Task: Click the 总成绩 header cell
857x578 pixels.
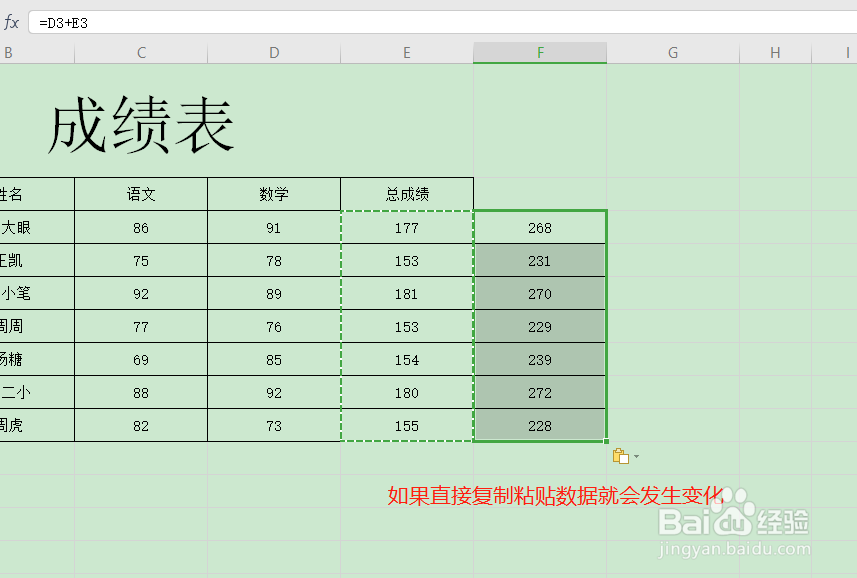Action: point(406,194)
